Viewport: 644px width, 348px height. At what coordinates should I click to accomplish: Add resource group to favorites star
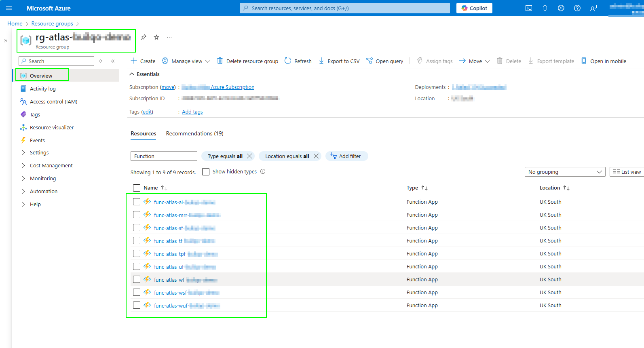(156, 38)
